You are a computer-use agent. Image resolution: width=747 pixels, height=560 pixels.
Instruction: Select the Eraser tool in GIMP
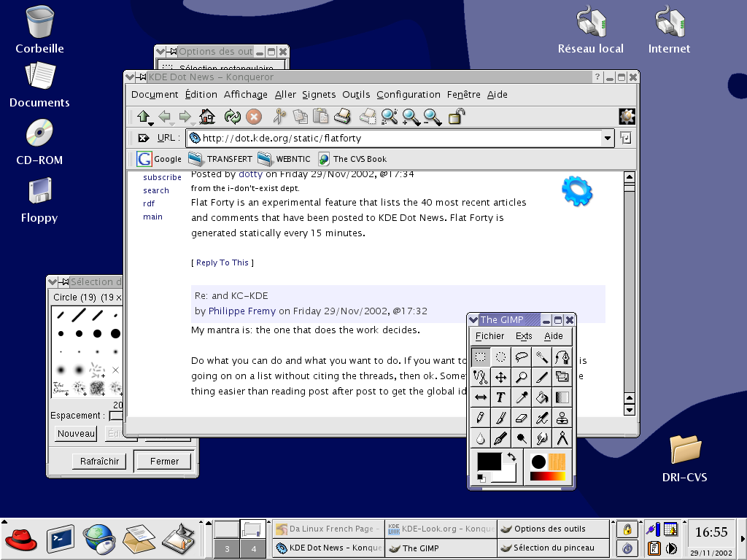click(521, 418)
